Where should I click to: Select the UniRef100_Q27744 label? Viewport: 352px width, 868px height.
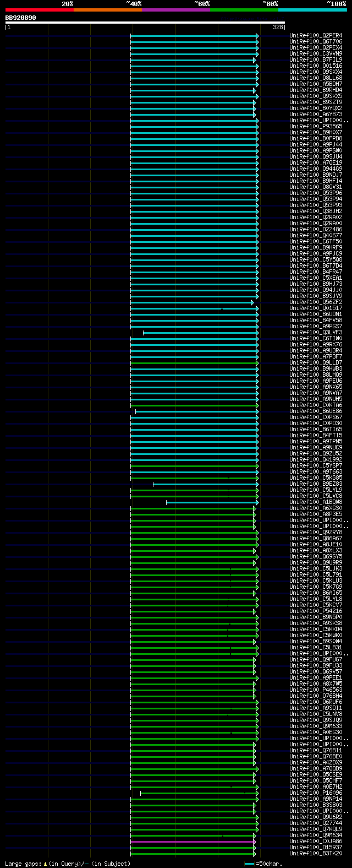point(316,823)
